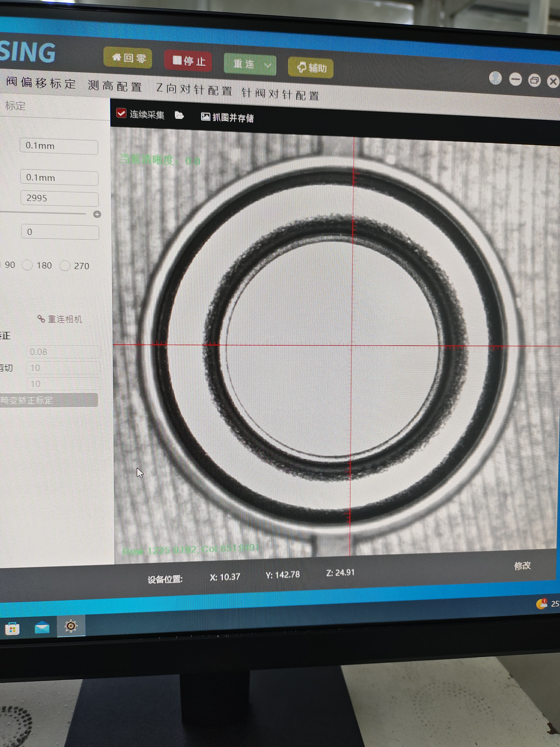This screenshot has width=560, height=747.
Task: Click the X: 10.37 position value
Action: click(x=225, y=577)
